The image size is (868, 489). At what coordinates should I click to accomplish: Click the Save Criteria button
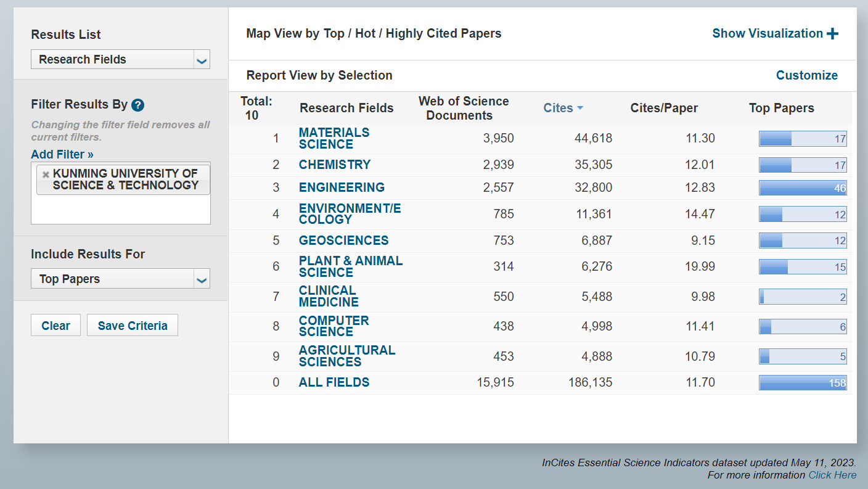(132, 326)
